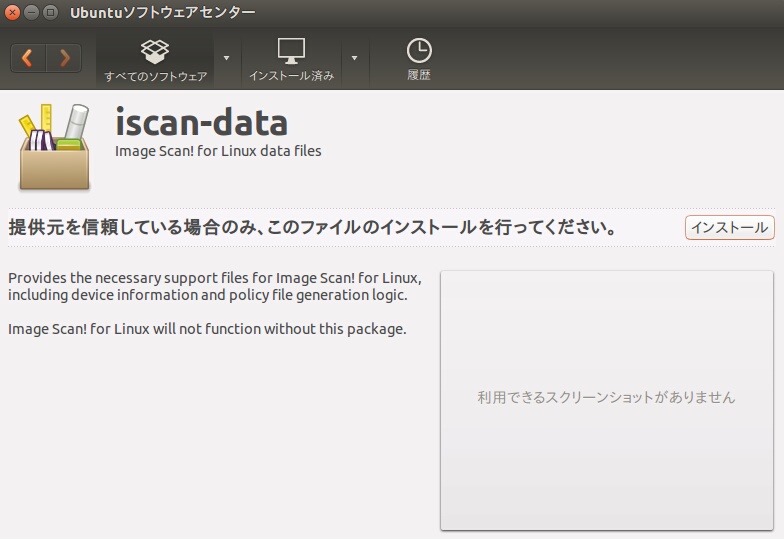Click the インストール button to install iscan-data

pos(729,228)
